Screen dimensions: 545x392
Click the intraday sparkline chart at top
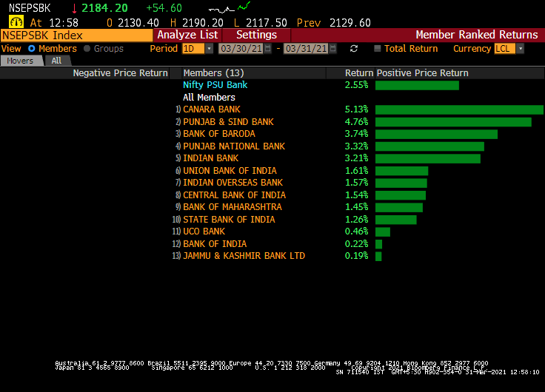click(x=239, y=7)
